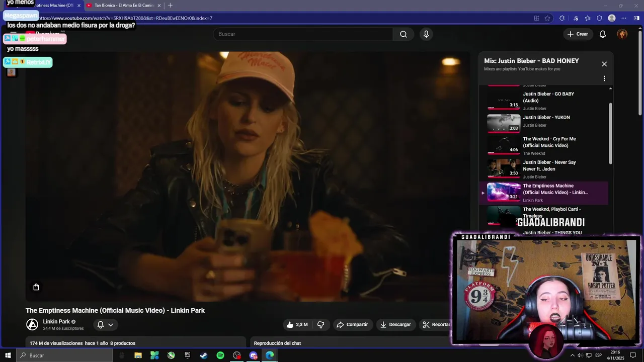The height and width of the screenshot is (362, 644).
Task: Dislike the video with thumbs-down button
Action: coord(320,325)
